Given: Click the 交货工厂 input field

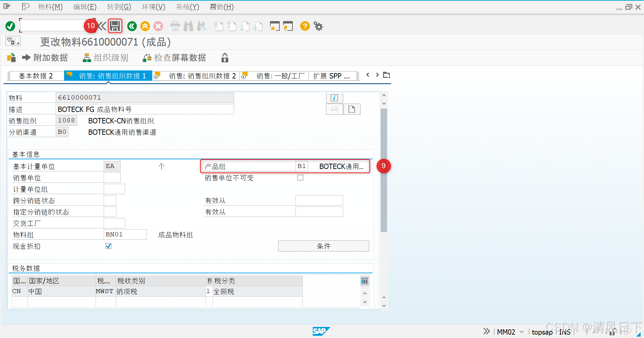Looking at the screenshot, I should (x=114, y=223).
